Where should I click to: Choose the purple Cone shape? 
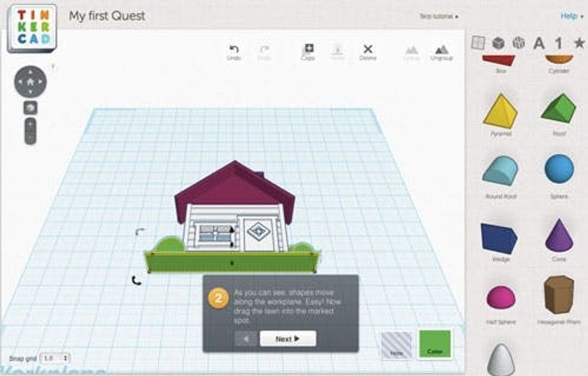tap(559, 236)
